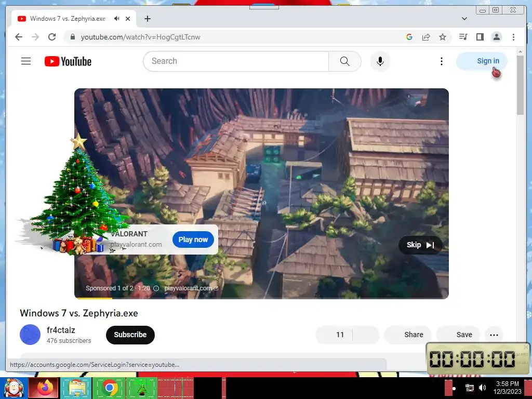View site information via lock icon
The width and height of the screenshot is (532, 399).
point(72,37)
